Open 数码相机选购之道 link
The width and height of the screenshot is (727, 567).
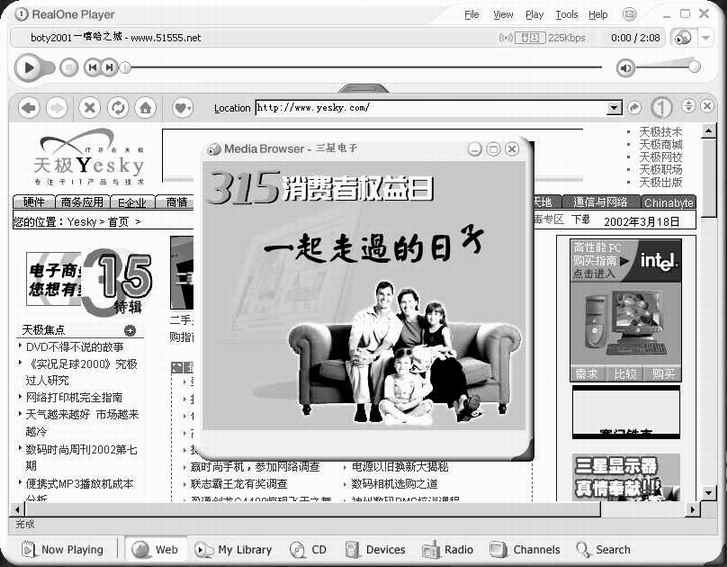[x=395, y=484]
